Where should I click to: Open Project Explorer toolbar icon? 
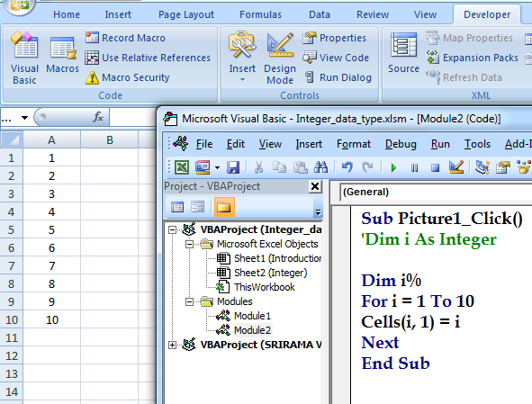482,167
